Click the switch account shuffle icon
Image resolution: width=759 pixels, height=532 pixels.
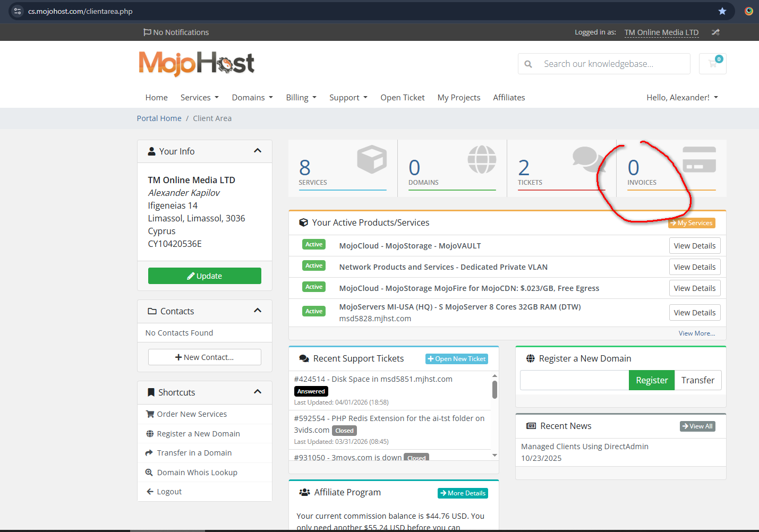pos(715,32)
